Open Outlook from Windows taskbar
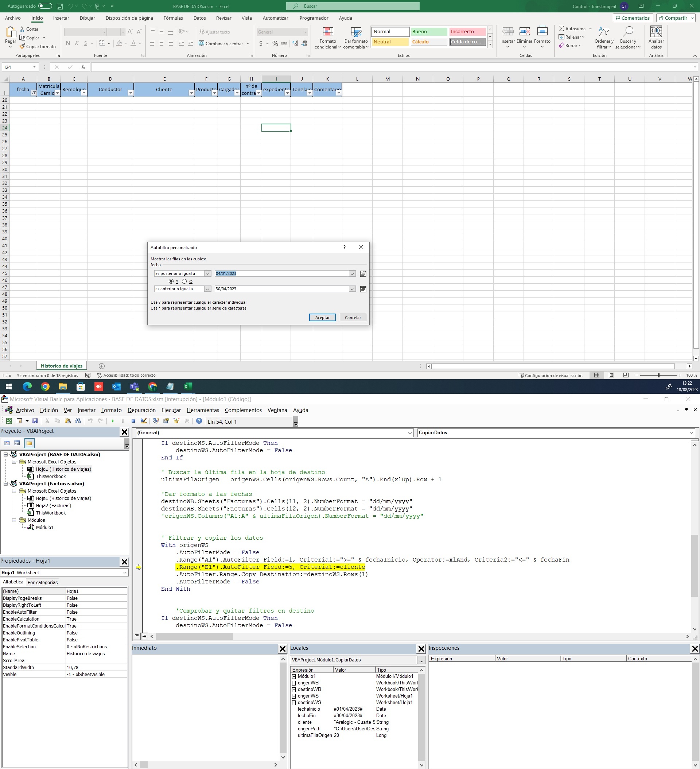 coord(116,387)
